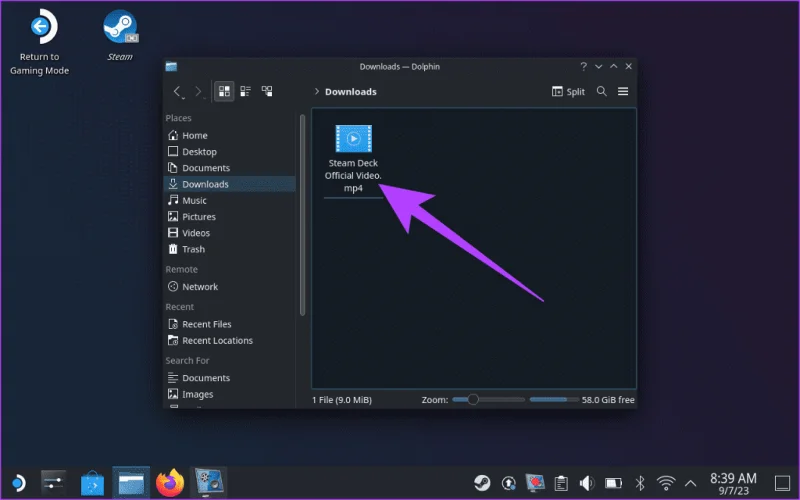Open the application launcher in taskbar

(x=18, y=483)
